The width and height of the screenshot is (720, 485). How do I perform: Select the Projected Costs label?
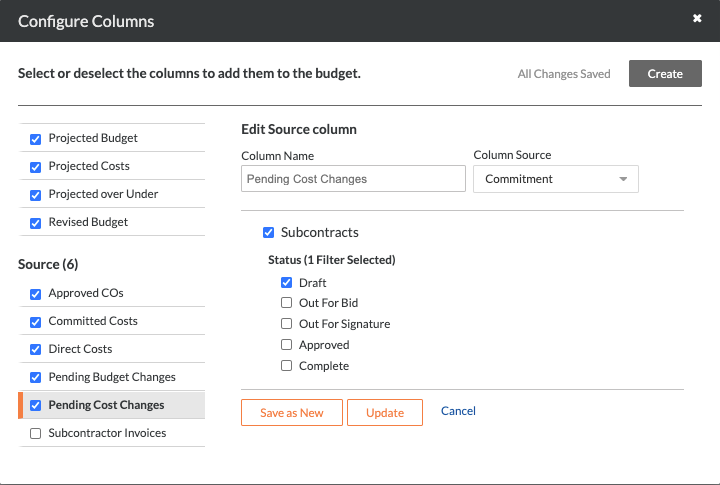(89, 166)
